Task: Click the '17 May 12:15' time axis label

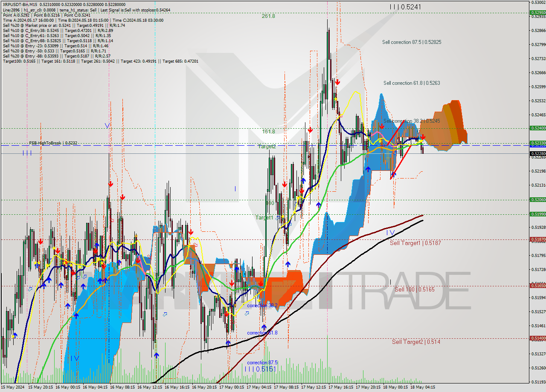Action: (314, 387)
